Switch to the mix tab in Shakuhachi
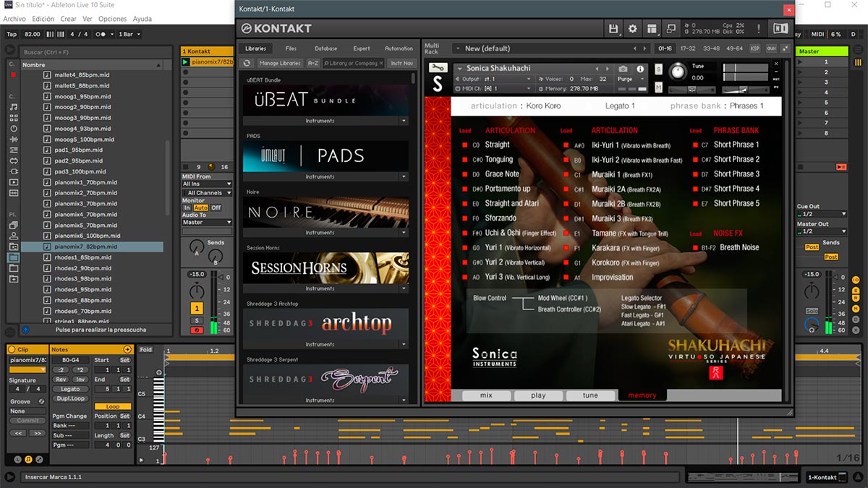Screen dimensions: 868x488 pyautogui.click(x=486, y=395)
